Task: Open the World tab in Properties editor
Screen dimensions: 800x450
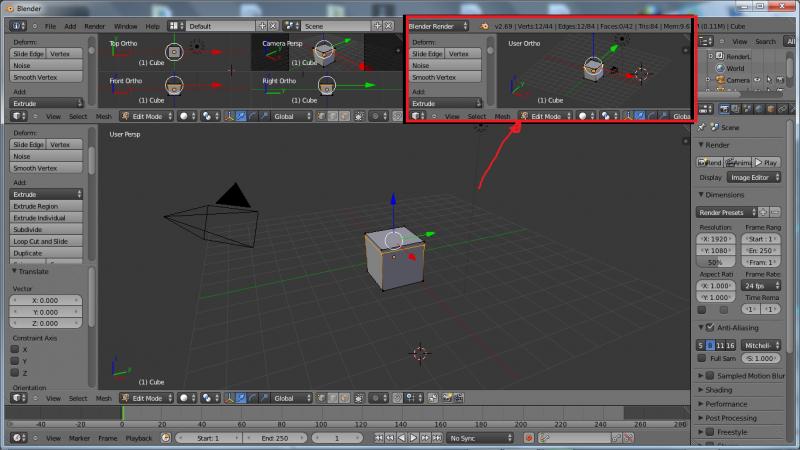Action: pos(759,109)
